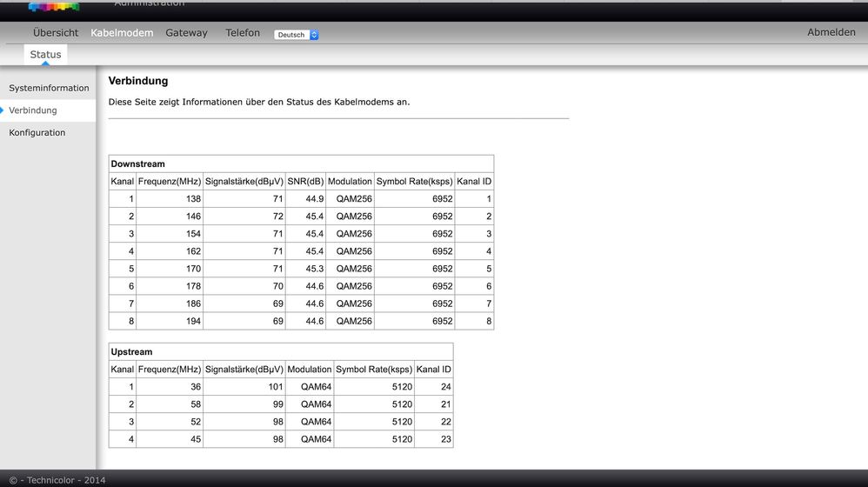
Task: Click the Symbol Rate column in Upstream table
Action: (x=374, y=369)
